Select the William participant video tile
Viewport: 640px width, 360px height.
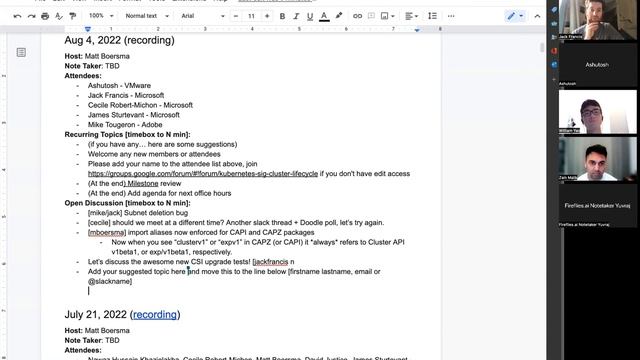597,112
